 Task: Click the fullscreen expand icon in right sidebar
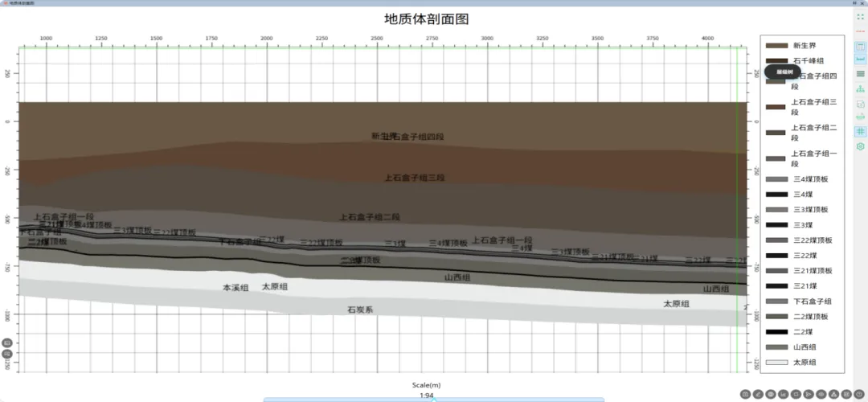pyautogui.click(x=860, y=17)
